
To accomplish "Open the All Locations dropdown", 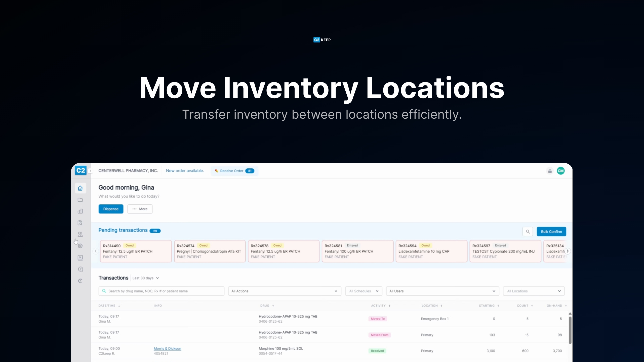I will [x=534, y=291].
